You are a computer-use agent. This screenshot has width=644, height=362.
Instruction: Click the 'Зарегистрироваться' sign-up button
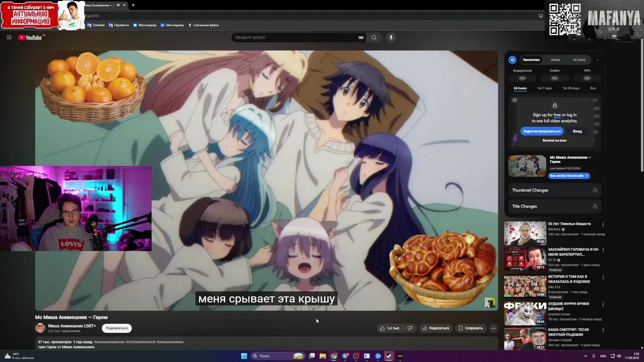click(542, 131)
